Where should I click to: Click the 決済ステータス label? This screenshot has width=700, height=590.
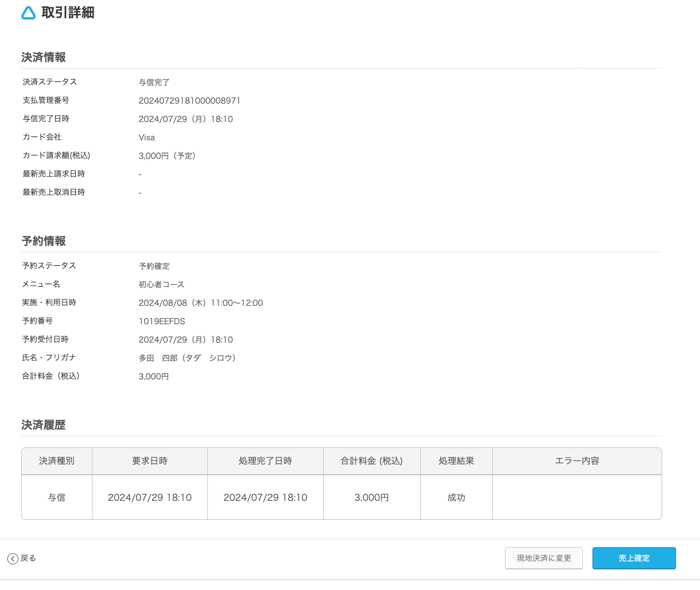click(x=50, y=82)
